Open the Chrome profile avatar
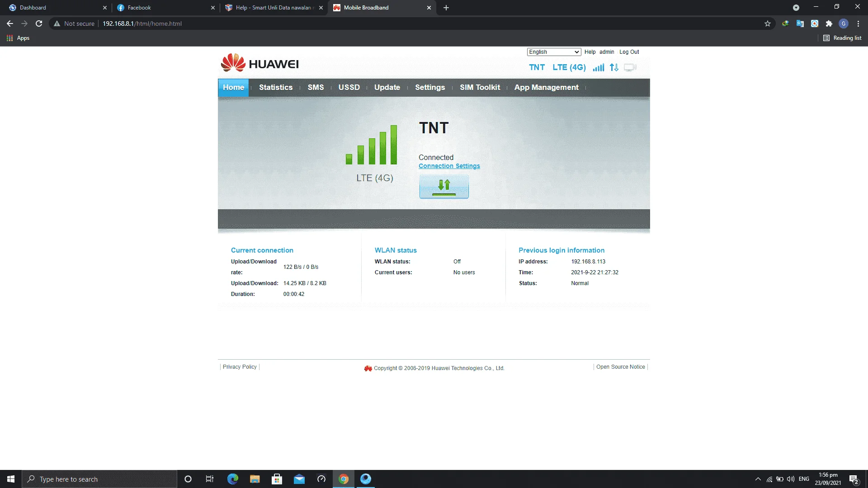 (x=844, y=23)
